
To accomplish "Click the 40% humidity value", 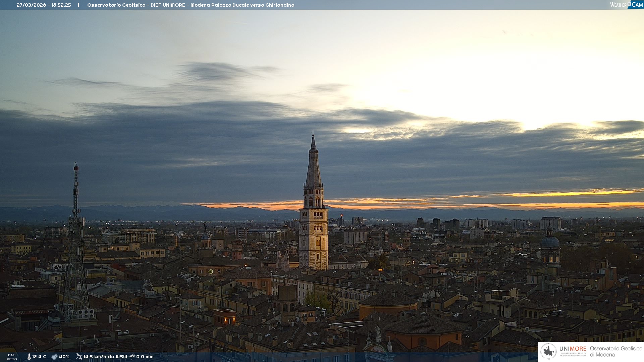I will click(64, 357).
